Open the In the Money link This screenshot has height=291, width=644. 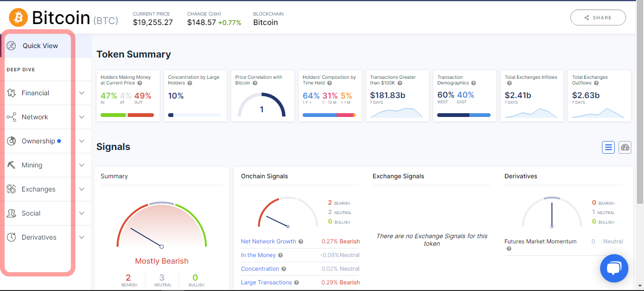258,255
